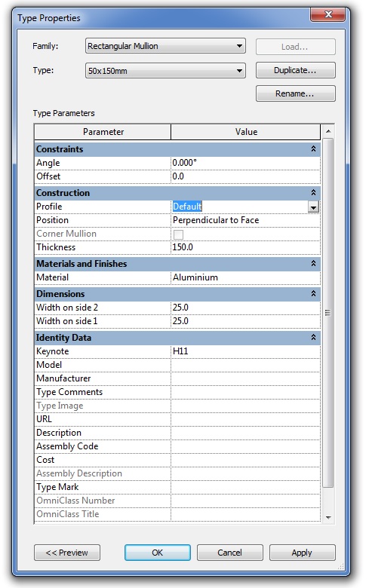Open the Type dropdown 50x150mm
Viewport: 369px width, 588px height.
(x=165, y=71)
